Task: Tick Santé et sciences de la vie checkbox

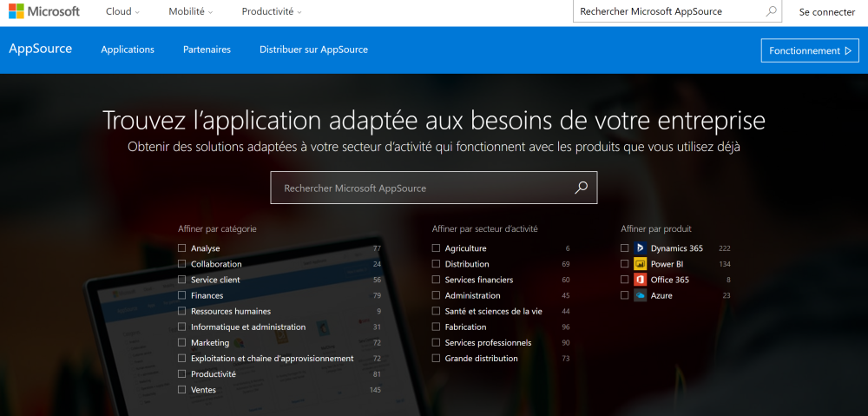Action: click(436, 311)
